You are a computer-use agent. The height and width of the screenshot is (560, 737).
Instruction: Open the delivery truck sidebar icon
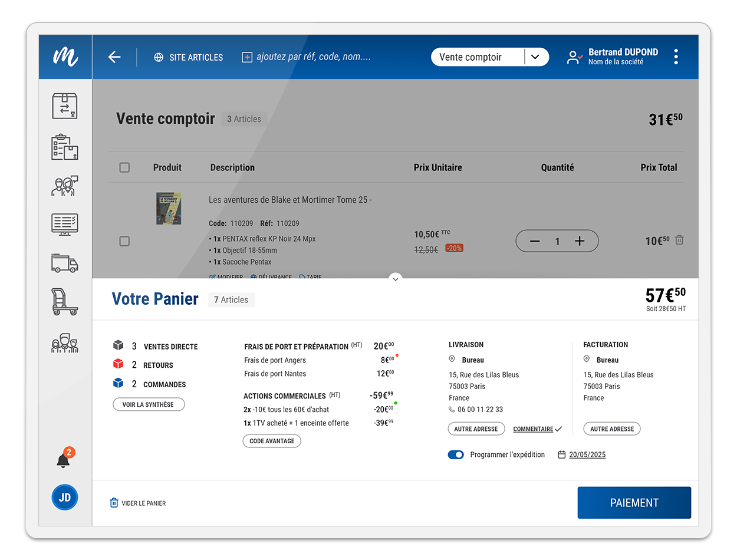[65, 263]
